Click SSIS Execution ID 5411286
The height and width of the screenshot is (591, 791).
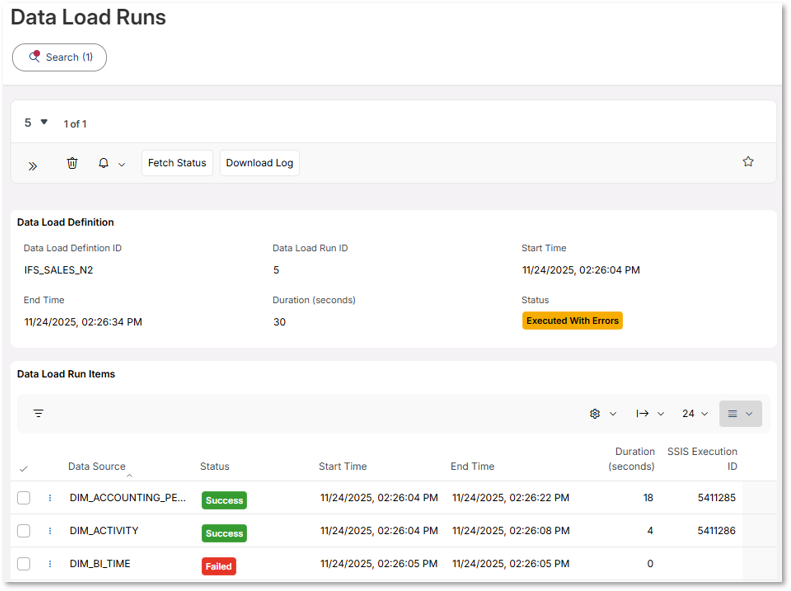click(716, 530)
